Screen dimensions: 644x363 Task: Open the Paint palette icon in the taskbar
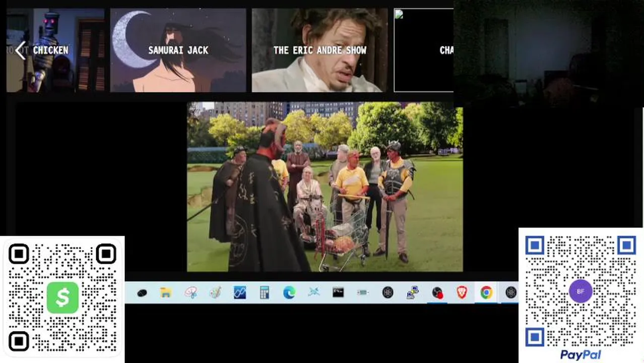coord(215,292)
